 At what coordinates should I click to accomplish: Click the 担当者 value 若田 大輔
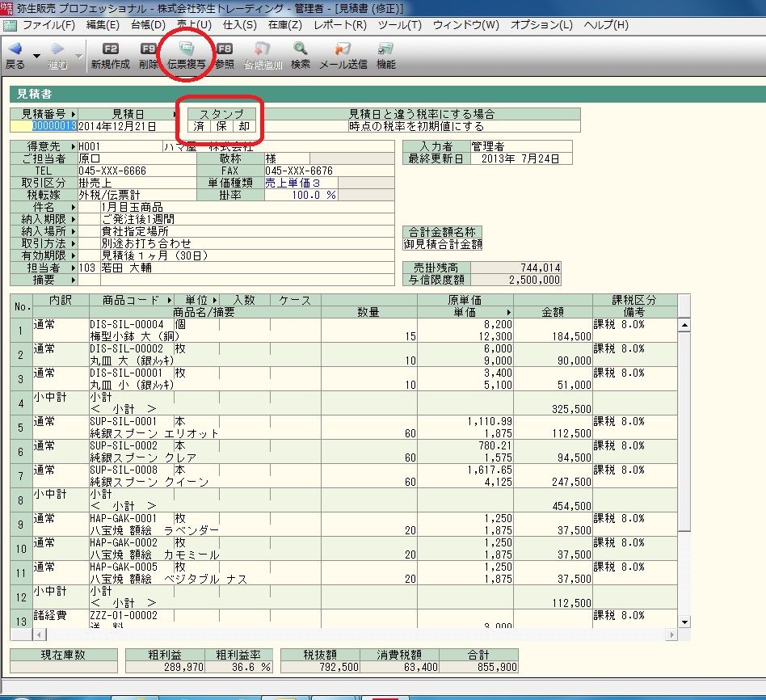point(127,268)
